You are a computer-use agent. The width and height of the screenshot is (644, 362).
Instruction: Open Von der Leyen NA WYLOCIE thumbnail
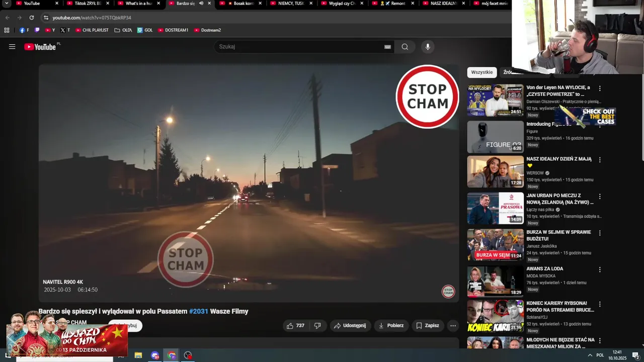pos(495,100)
